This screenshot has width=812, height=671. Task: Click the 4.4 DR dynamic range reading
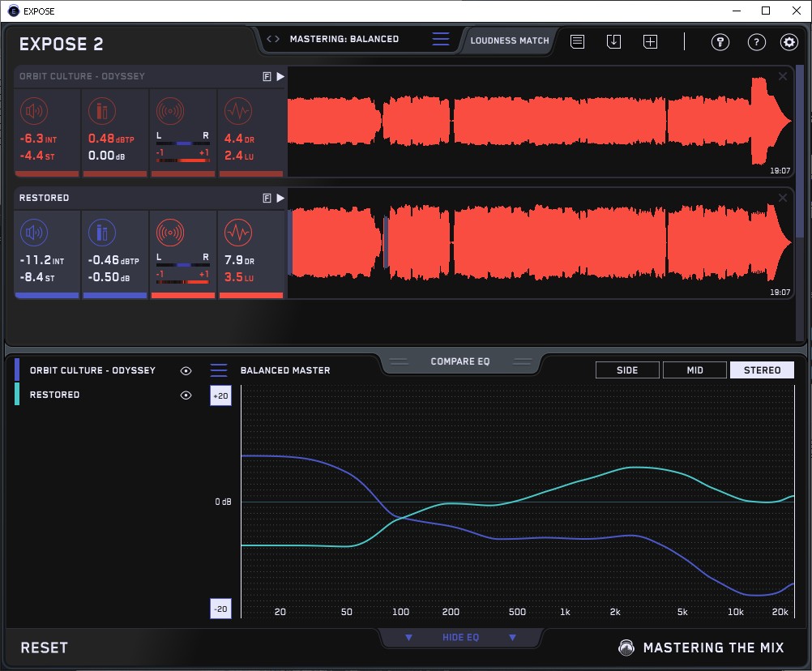pyautogui.click(x=239, y=139)
